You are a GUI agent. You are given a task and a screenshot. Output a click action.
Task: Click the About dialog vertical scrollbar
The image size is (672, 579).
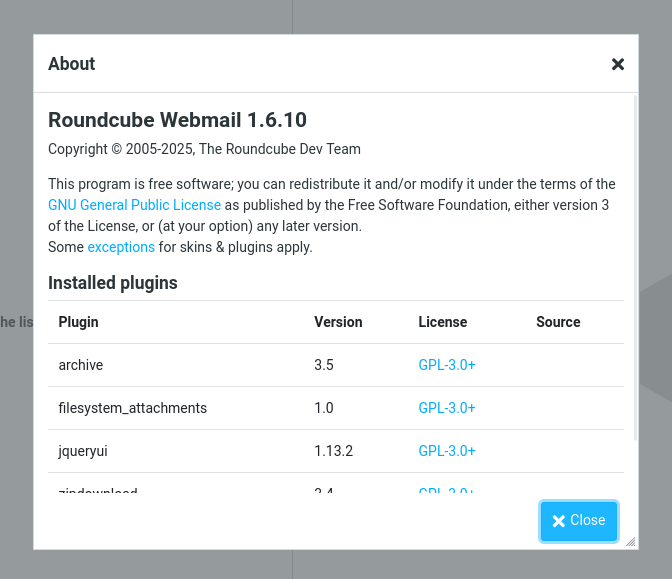tap(635, 268)
